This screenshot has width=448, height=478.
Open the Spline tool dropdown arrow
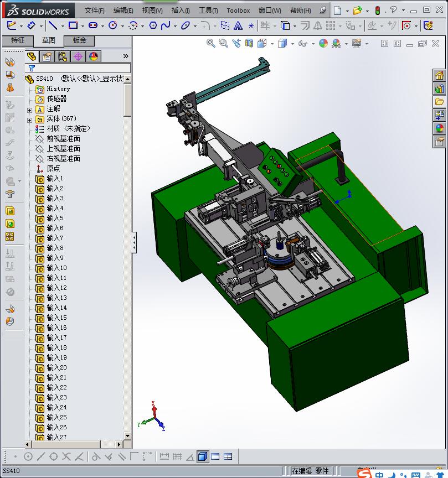click(x=175, y=27)
